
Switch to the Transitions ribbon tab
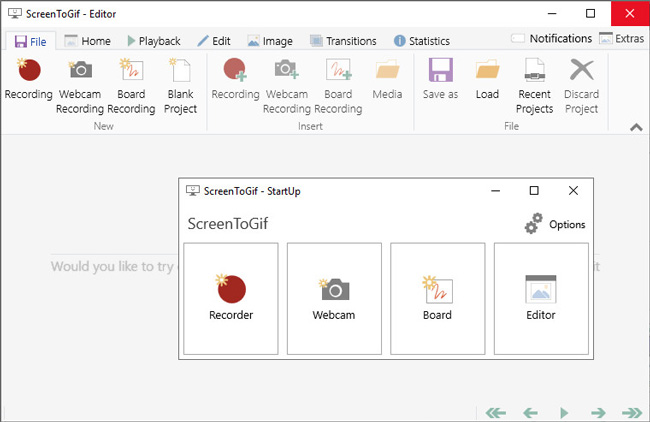point(343,41)
